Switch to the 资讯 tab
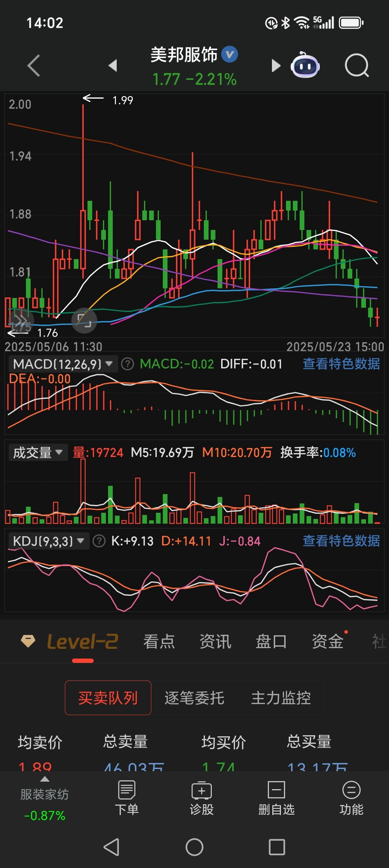The height and width of the screenshot is (868, 389). [x=215, y=641]
